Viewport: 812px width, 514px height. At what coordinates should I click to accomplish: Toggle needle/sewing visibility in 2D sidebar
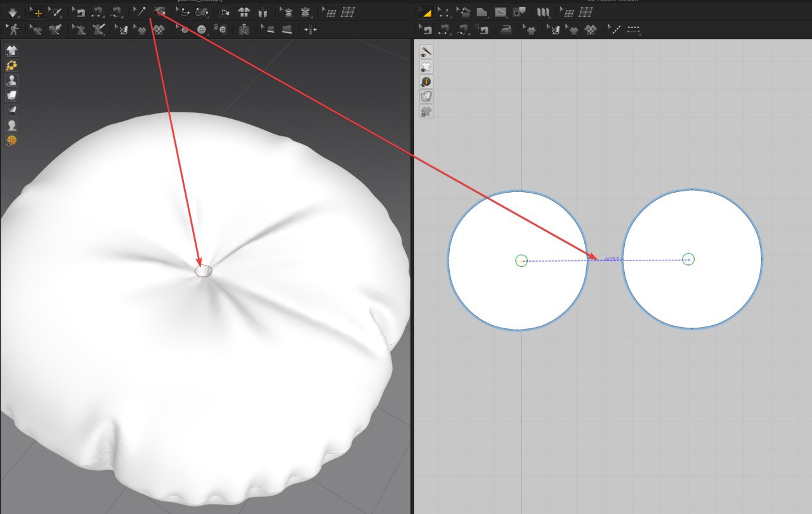pyautogui.click(x=426, y=51)
